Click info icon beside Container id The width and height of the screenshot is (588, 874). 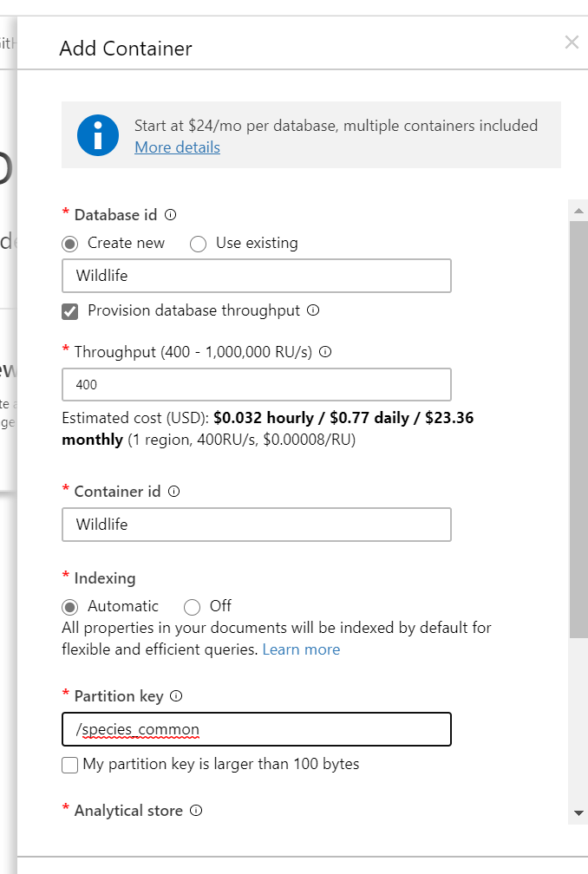pos(173,492)
